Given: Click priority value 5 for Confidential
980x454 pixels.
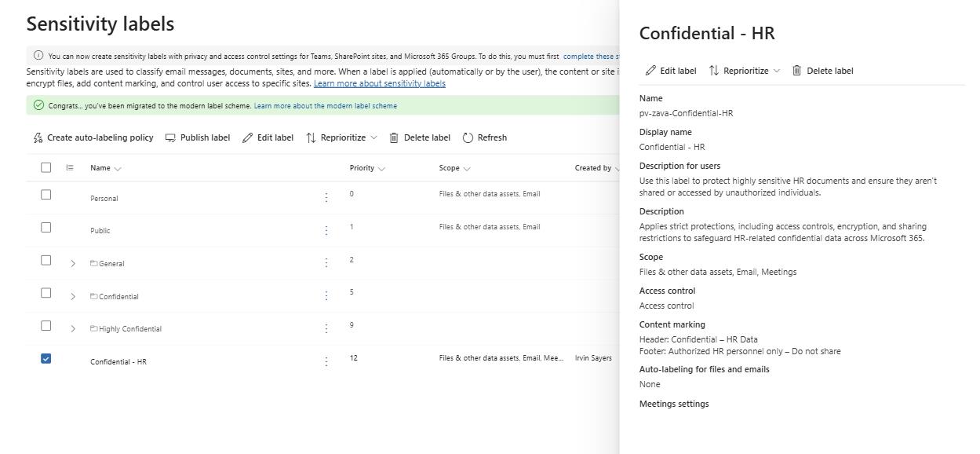Looking at the screenshot, I should coord(352,292).
